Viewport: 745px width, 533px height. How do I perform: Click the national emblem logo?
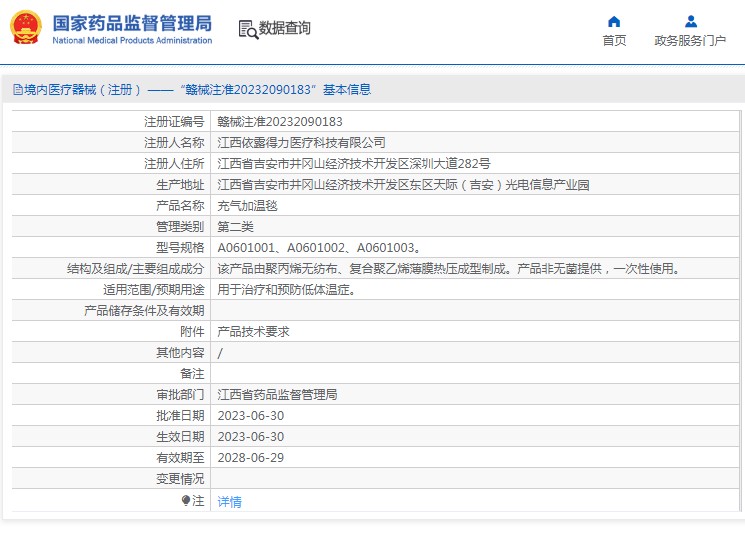tap(26, 28)
